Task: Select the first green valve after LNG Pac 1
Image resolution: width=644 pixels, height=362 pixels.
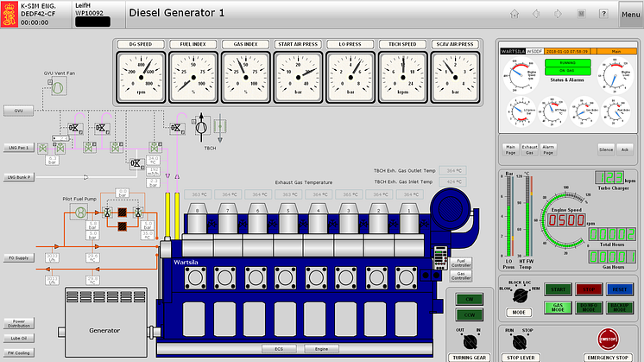Action: coord(42,149)
